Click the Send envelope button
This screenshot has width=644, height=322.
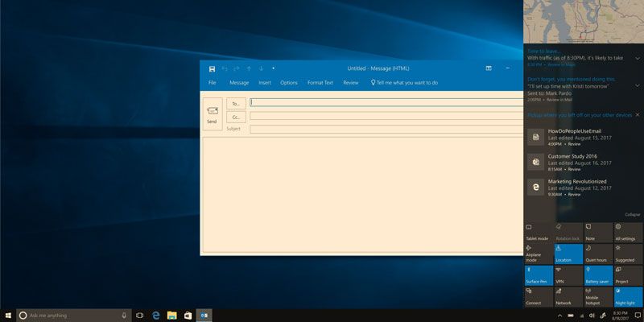212,114
